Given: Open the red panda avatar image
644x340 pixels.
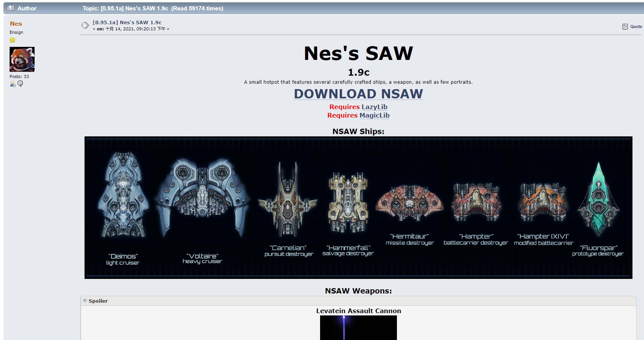Looking at the screenshot, I should click(x=22, y=59).
